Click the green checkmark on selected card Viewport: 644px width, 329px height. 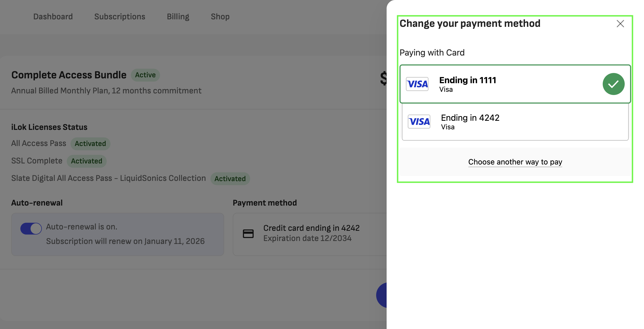(613, 84)
